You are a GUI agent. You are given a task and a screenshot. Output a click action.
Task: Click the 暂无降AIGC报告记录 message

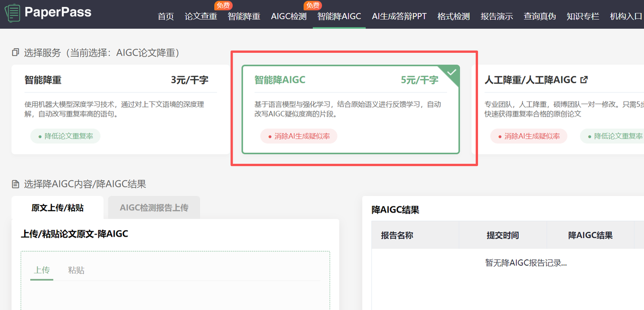click(526, 263)
